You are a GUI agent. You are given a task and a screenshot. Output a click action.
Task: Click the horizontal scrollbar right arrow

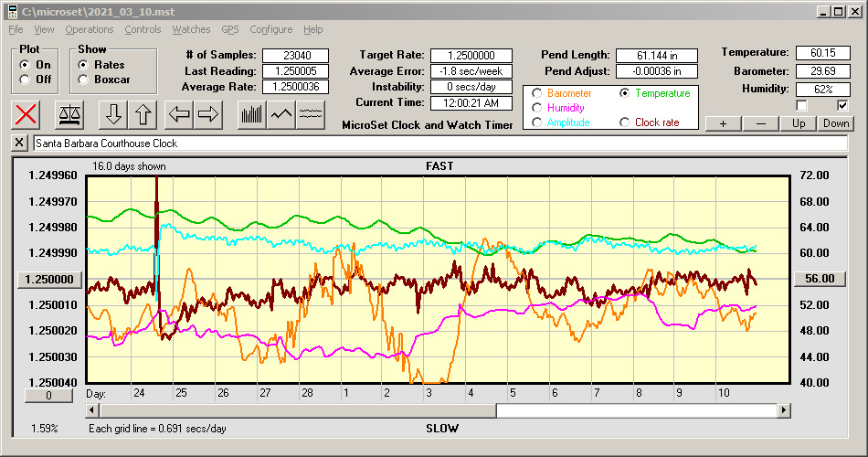[x=784, y=410]
